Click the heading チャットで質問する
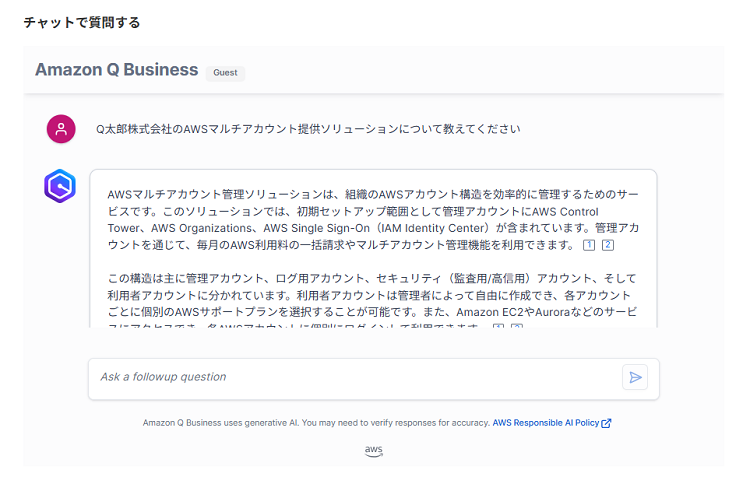This screenshot has height=477, width=750. coord(82,22)
